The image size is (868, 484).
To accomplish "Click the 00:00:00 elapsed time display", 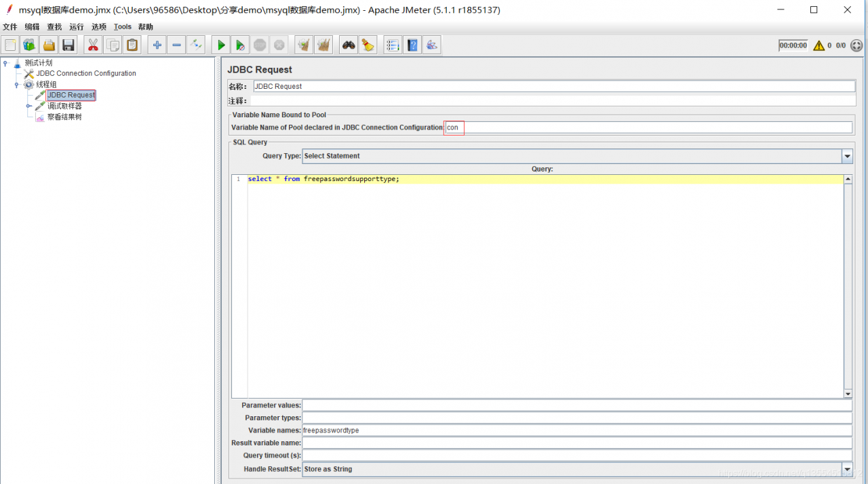I will [793, 45].
